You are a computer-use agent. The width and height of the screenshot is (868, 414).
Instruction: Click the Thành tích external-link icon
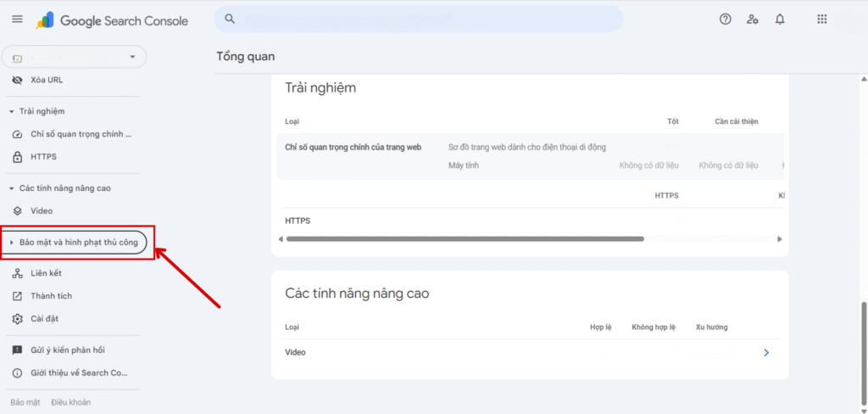[x=17, y=296]
